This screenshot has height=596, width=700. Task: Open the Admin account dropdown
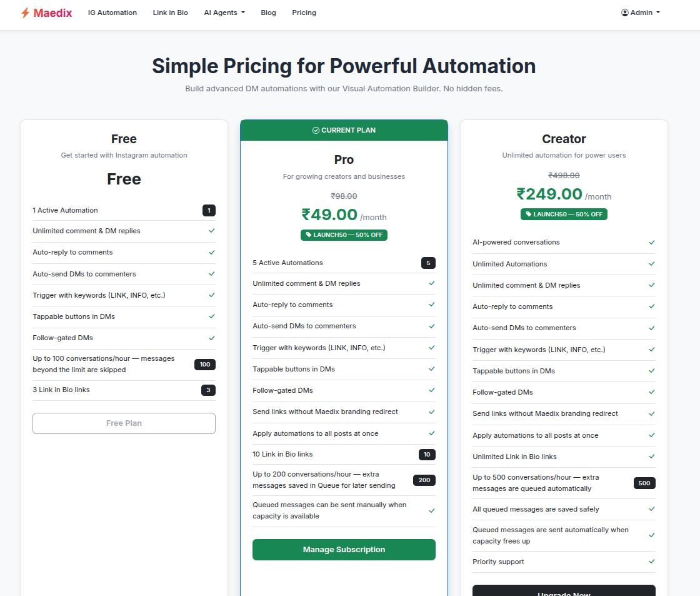coord(640,12)
